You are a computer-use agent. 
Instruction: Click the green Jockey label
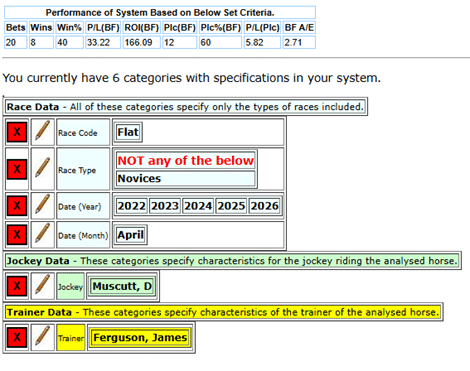pyautogui.click(x=70, y=286)
